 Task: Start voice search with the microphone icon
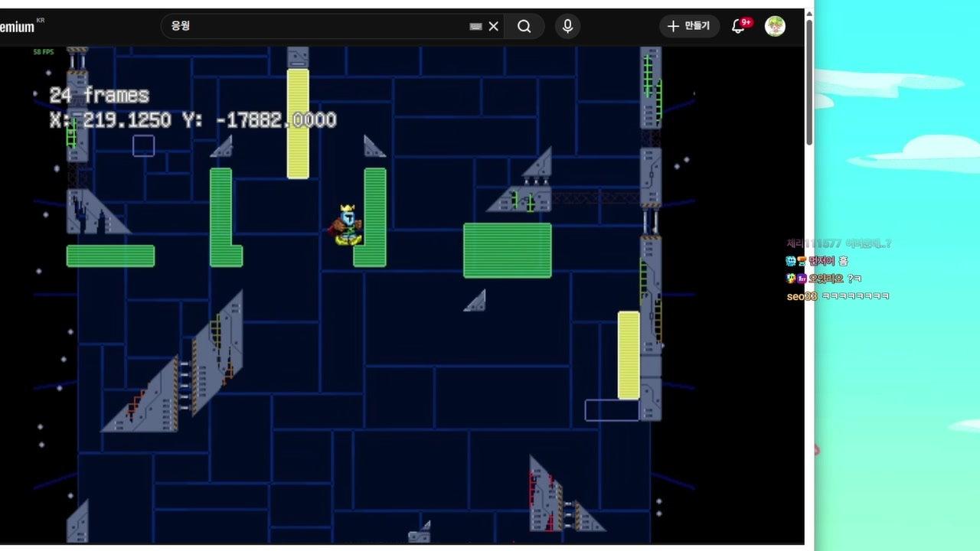coord(567,26)
